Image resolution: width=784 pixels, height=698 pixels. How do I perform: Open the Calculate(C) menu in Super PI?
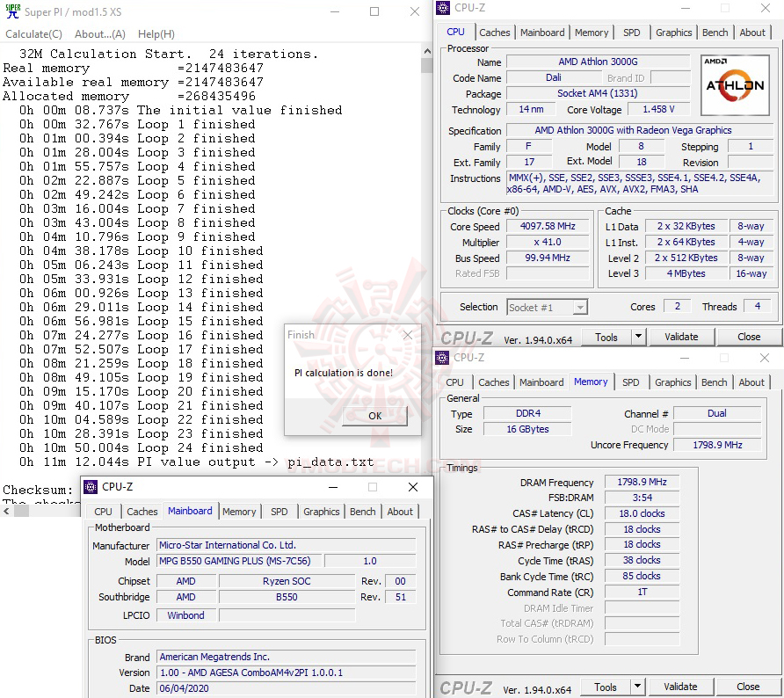(34, 34)
